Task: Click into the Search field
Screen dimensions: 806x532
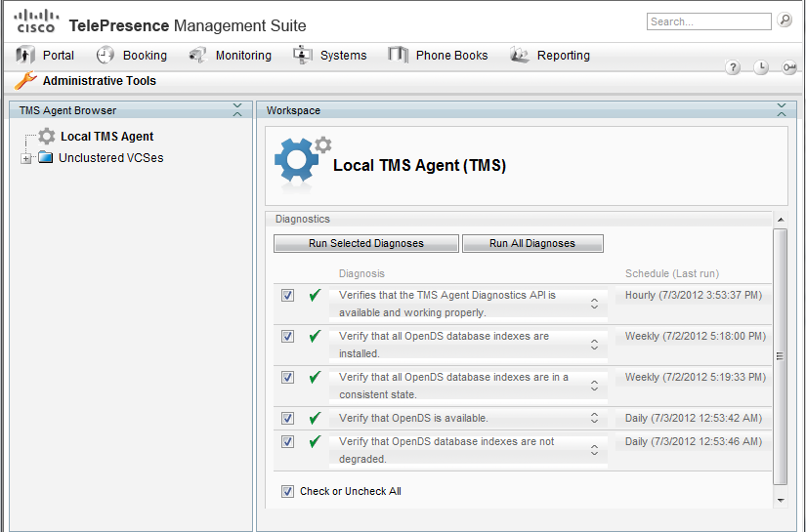Action: (708, 21)
